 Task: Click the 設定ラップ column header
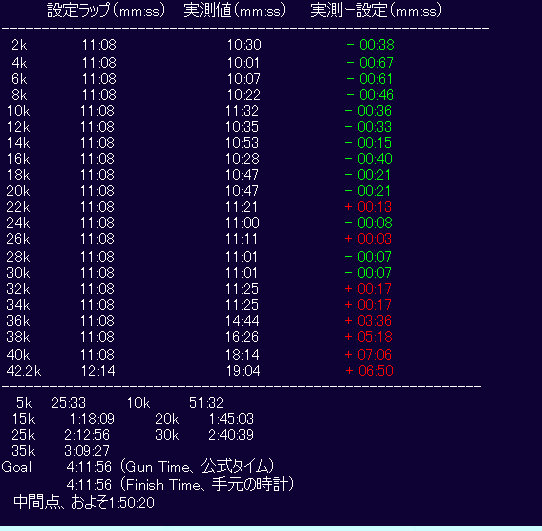[x=106, y=10]
